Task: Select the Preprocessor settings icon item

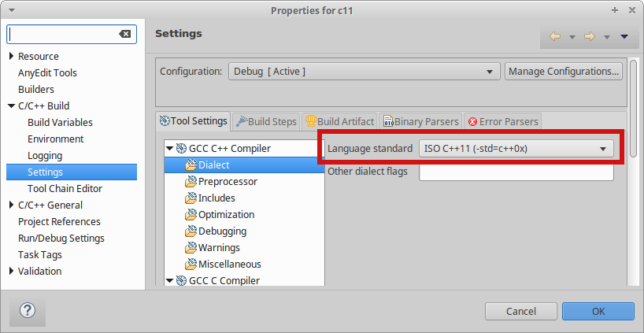Action: click(191, 182)
